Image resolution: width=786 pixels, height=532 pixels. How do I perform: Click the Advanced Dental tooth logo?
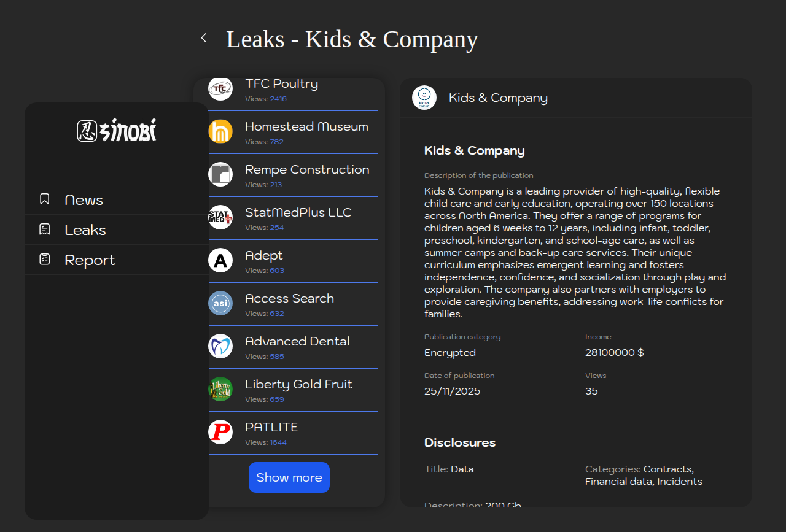(x=220, y=347)
